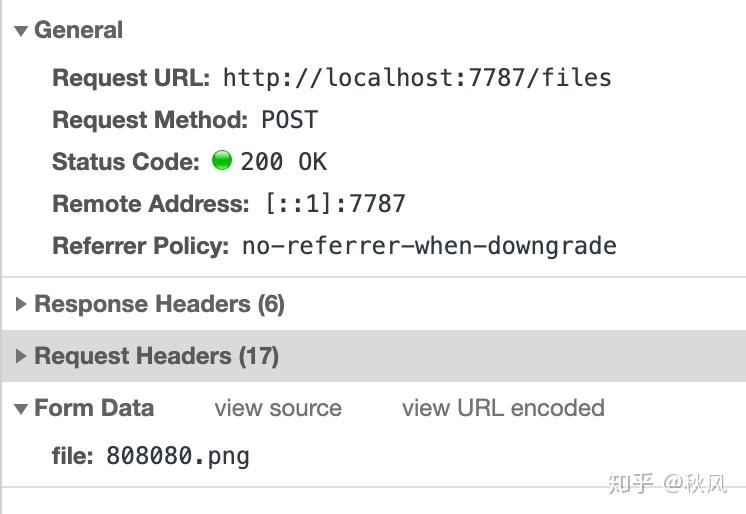746x514 pixels.
Task: Select the Form Data header label
Action: [x=94, y=408]
